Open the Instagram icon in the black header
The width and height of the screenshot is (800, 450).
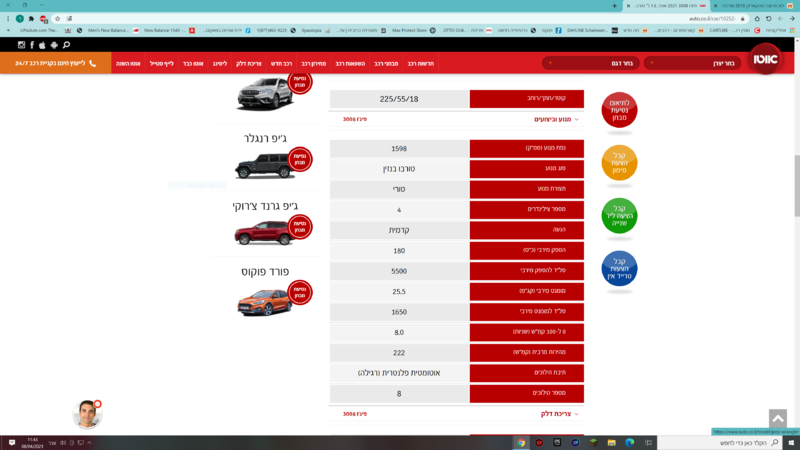pos(21,45)
